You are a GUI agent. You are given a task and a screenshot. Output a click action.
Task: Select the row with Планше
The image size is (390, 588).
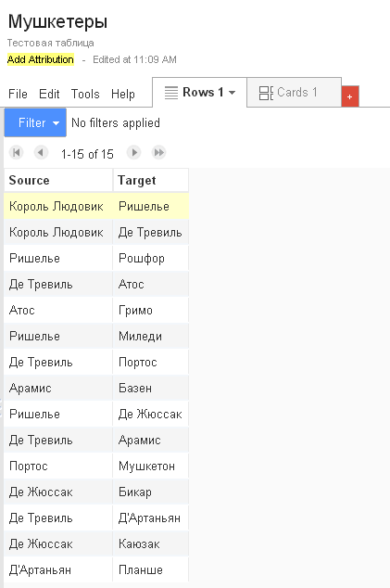[x=96, y=569]
